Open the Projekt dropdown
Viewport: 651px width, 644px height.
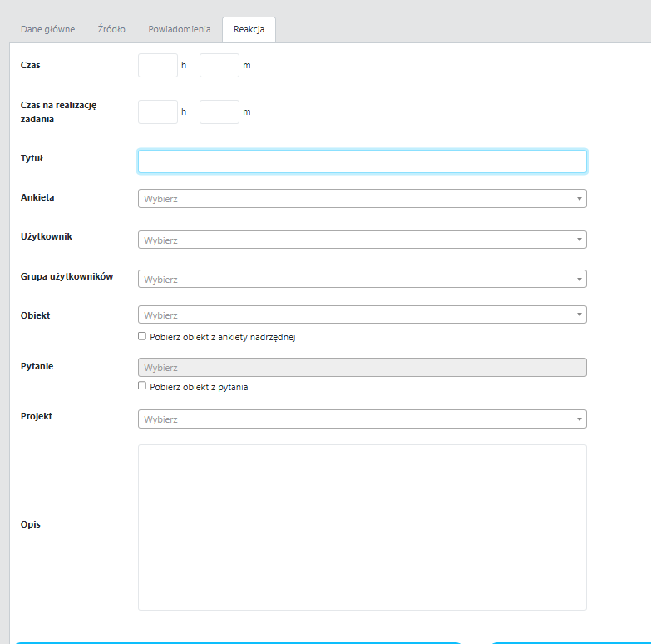point(362,419)
